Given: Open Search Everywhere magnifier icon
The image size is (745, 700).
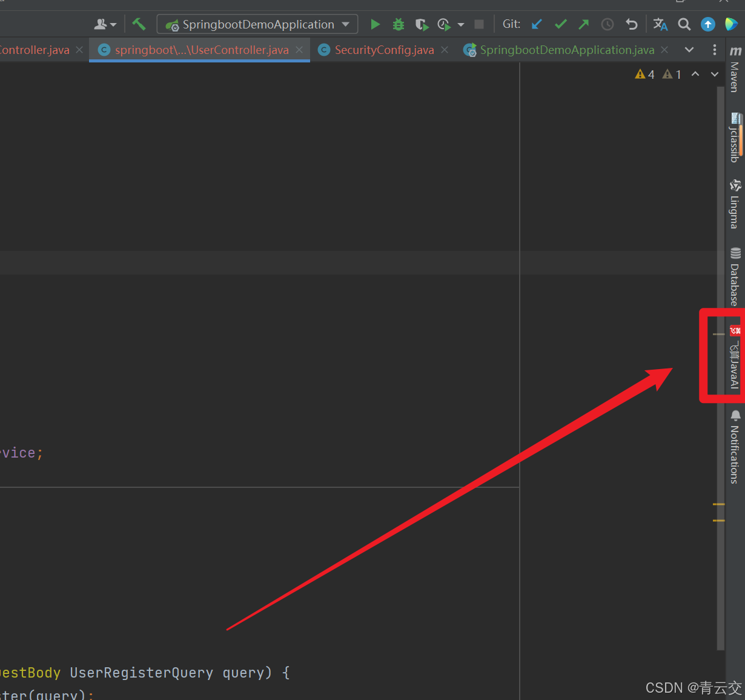Looking at the screenshot, I should (x=684, y=24).
